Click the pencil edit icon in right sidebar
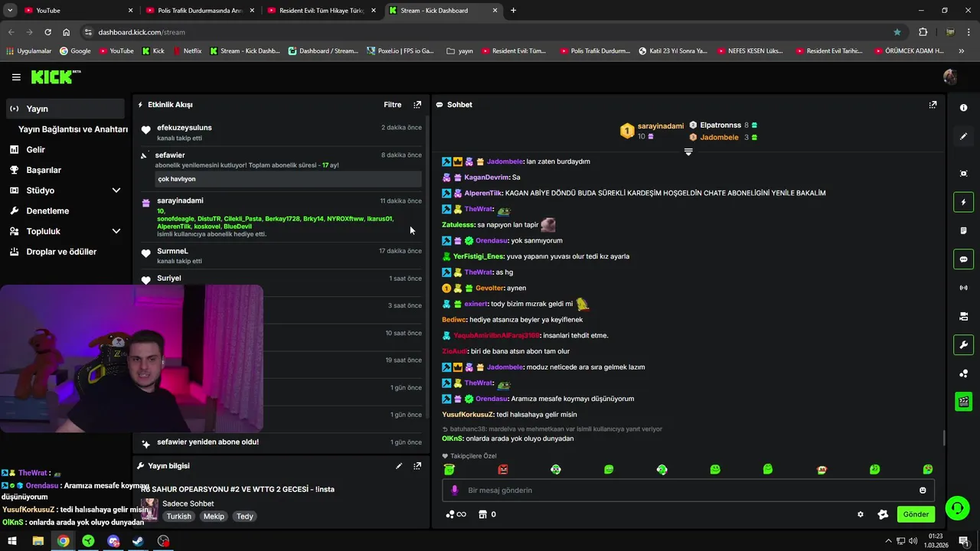 coord(963,136)
